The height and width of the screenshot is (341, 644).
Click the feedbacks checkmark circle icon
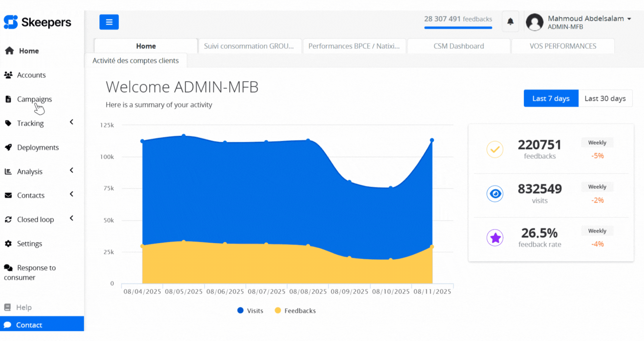click(495, 149)
